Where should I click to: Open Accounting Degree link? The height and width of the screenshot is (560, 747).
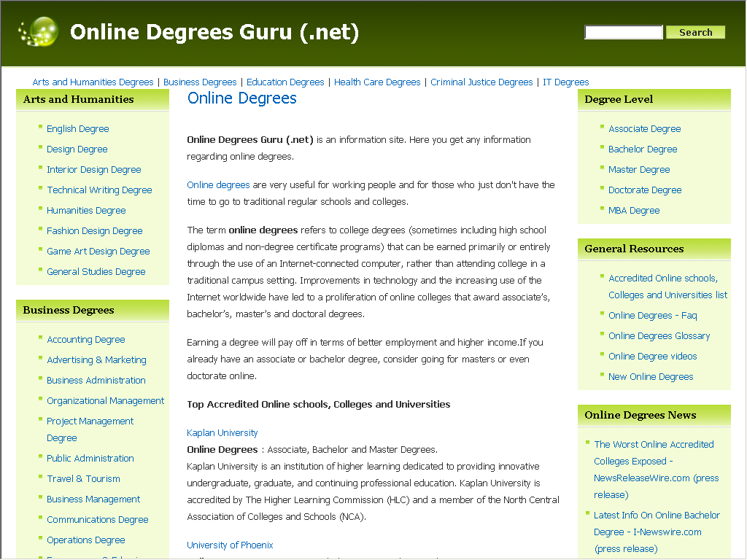tap(86, 340)
